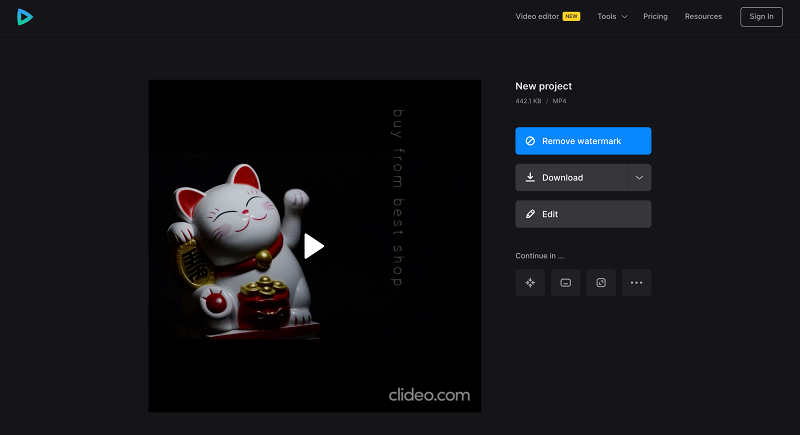Click the MP4 format label

click(x=559, y=101)
